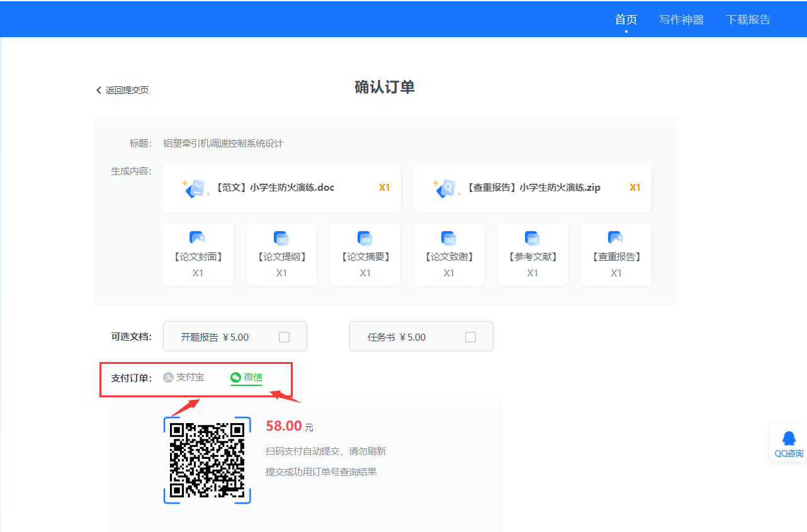
Task: Select the 【查重报告】小学生防火演练.zip card text
Action: [x=533, y=188]
